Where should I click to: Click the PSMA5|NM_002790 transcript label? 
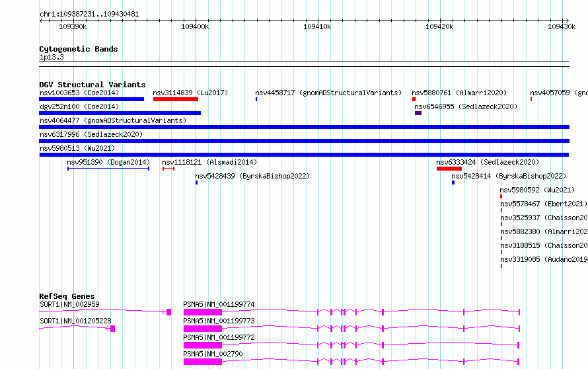click(x=213, y=354)
